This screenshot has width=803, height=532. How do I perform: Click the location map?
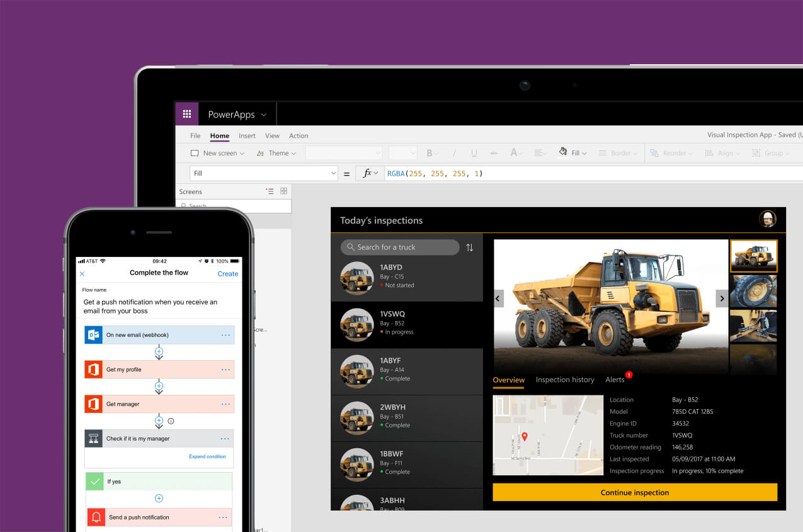548,435
